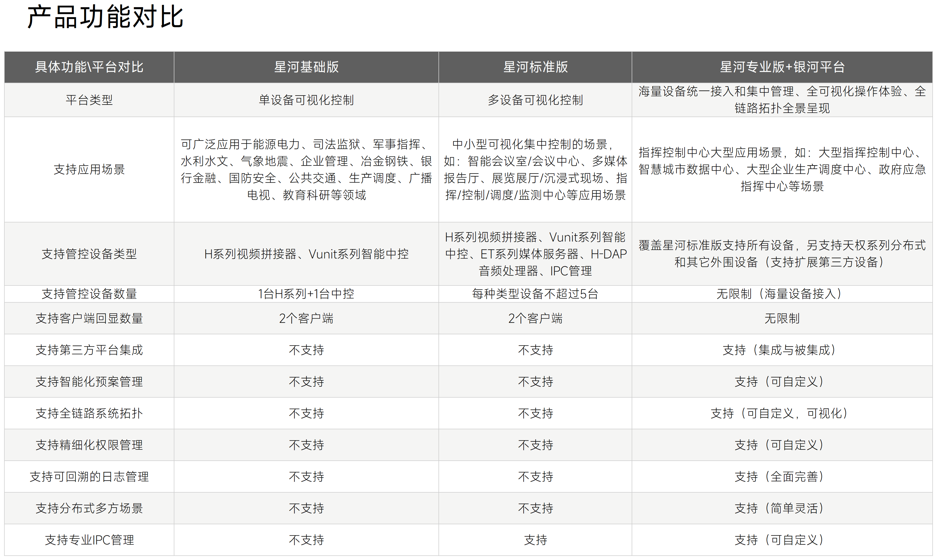Viewport: 937px width, 560px height.
Task: Click 不支持 for 第三方平台集成 in 星河标准版 column
Action: point(535,350)
